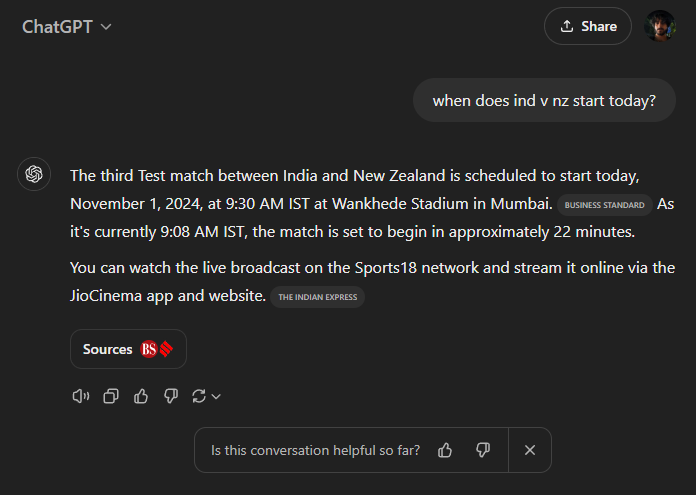Image resolution: width=696 pixels, height=495 pixels.
Task: Click the Business Standard logo in Sources
Action: pyautogui.click(x=157, y=349)
